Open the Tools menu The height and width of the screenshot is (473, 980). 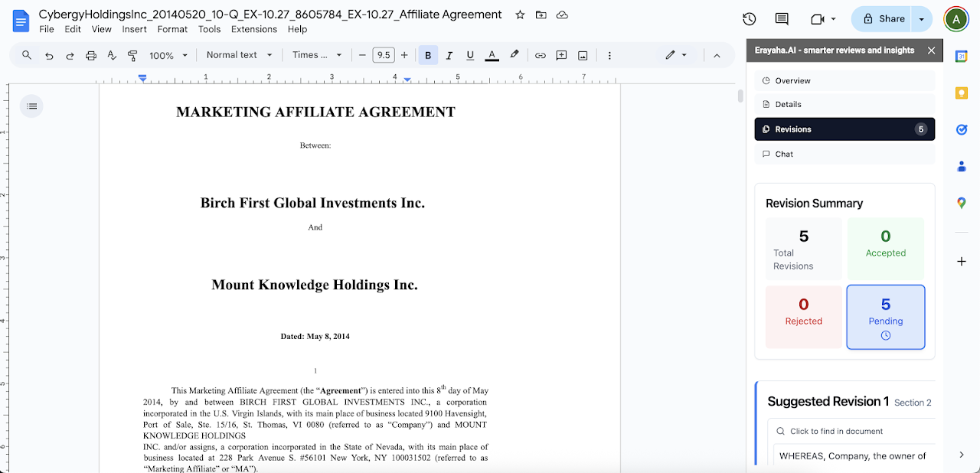pos(209,29)
